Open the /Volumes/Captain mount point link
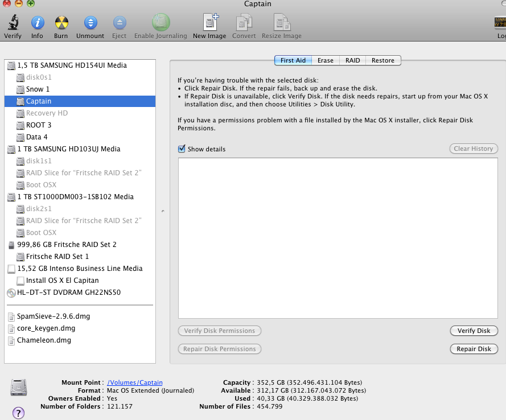 (134, 382)
